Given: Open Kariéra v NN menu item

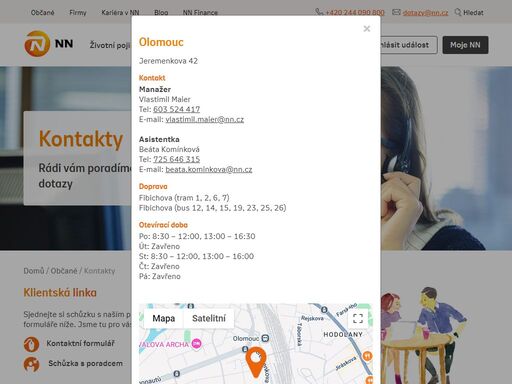Looking at the screenshot, I should 120,13.
